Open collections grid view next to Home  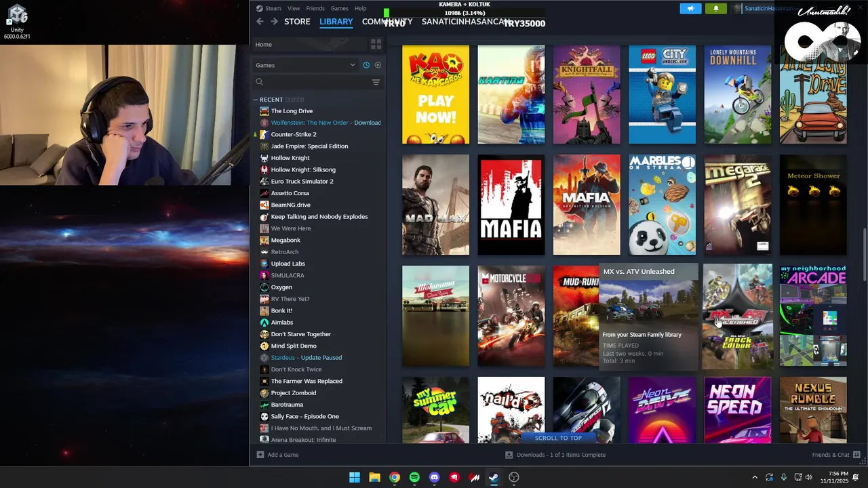pos(376,44)
